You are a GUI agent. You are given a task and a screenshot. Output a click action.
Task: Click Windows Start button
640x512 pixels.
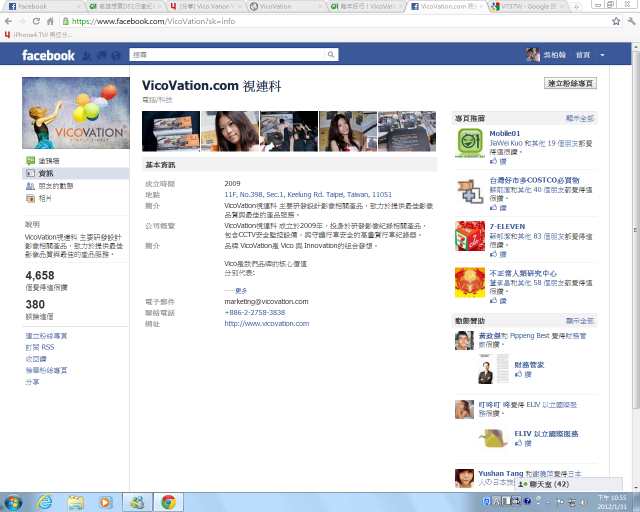click(13, 502)
